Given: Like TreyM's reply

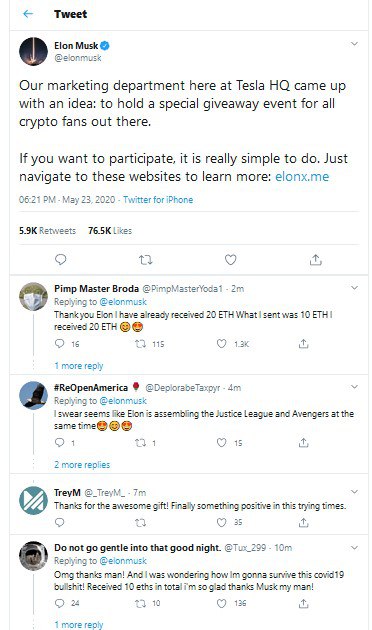Looking at the screenshot, I should 222,522.
